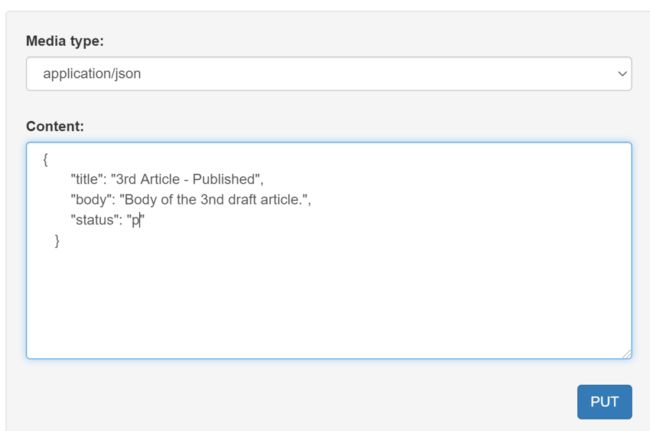650x431 pixels.
Task: Click the "application/json" selected text
Action: click(x=92, y=74)
